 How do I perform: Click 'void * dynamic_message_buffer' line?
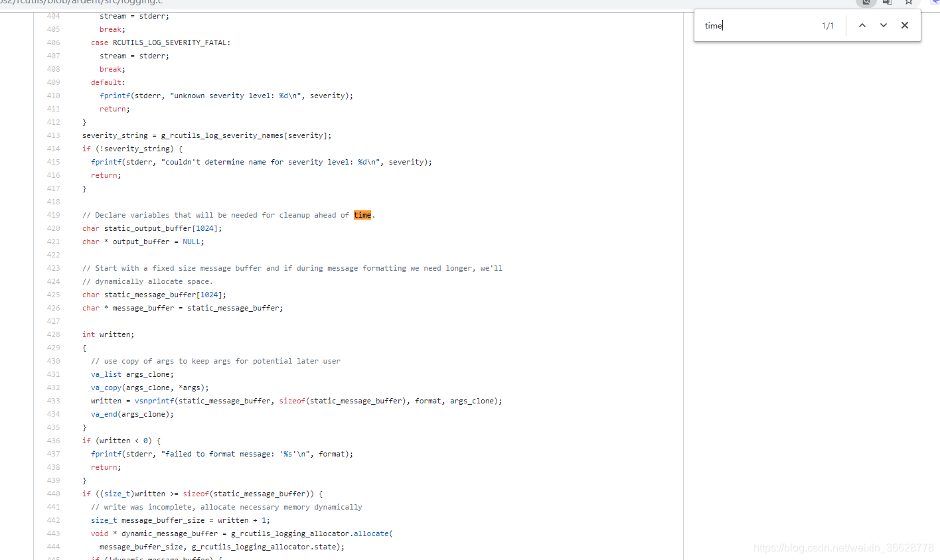click(242, 533)
